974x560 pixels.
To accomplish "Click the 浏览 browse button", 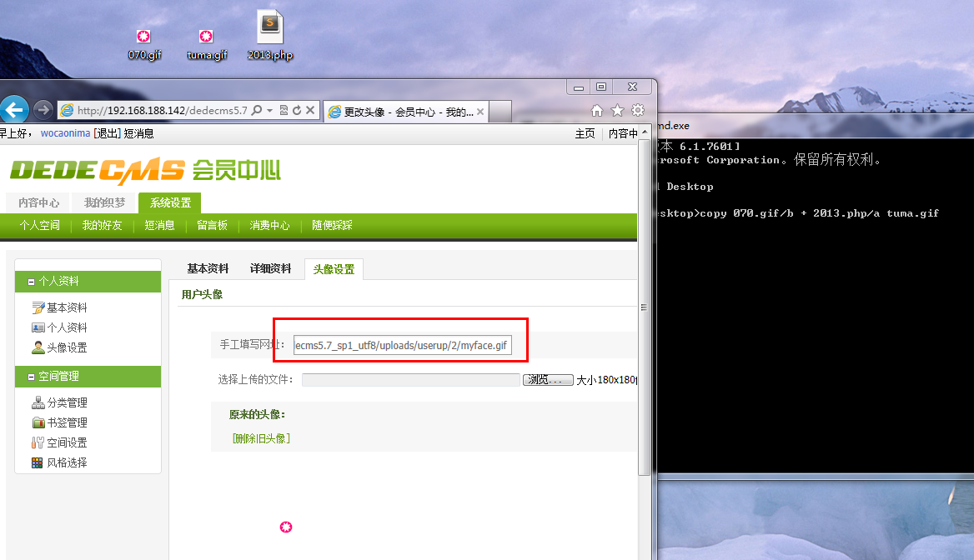I will (547, 380).
